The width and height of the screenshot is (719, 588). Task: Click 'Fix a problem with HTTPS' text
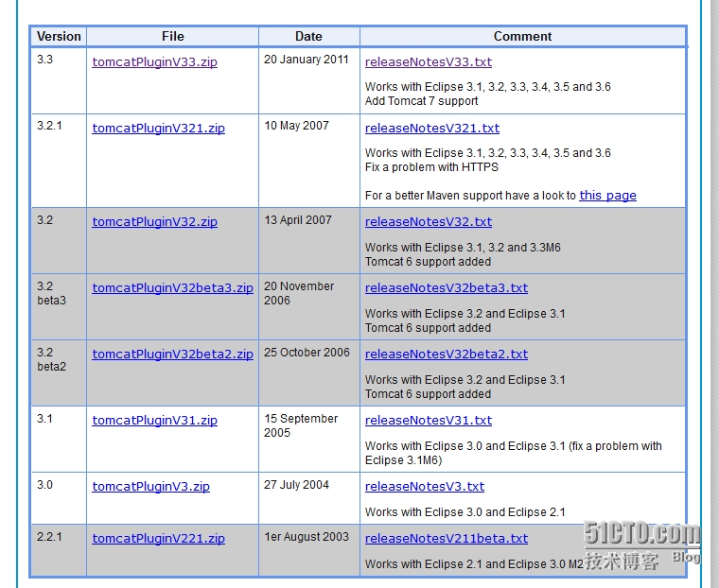click(x=431, y=166)
